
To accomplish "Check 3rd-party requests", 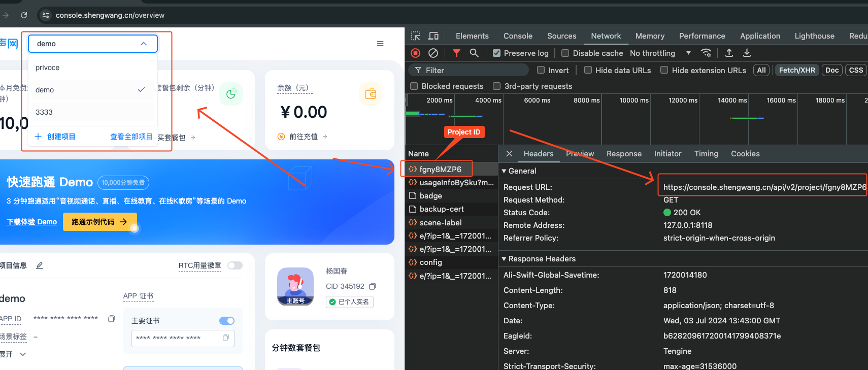I will pyautogui.click(x=497, y=86).
